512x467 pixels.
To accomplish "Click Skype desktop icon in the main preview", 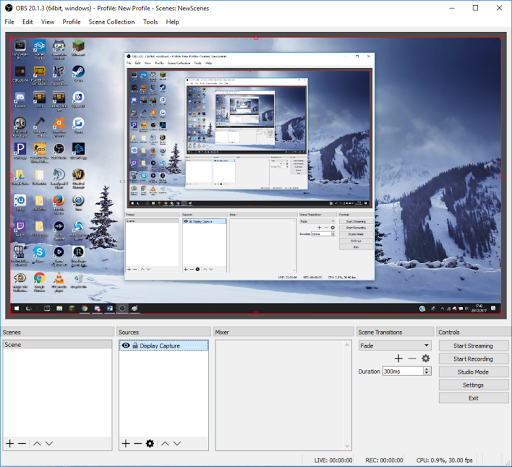I will pyautogui.click(x=39, y=254).
